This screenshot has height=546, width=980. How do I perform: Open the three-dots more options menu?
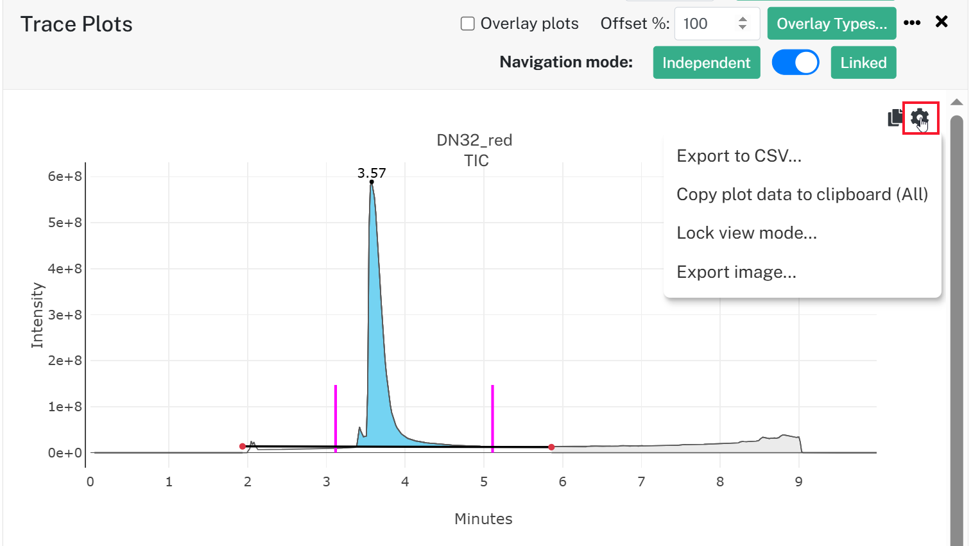[x=912, y=22]
